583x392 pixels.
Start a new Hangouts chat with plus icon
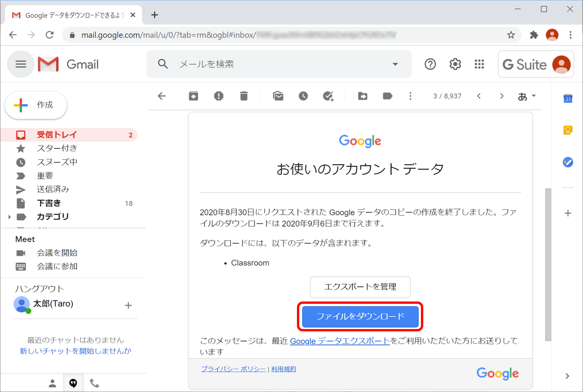(128, 305)
